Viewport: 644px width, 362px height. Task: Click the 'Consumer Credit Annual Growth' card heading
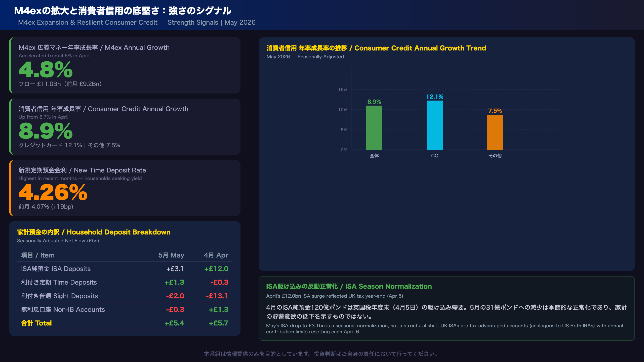[103, 109]
